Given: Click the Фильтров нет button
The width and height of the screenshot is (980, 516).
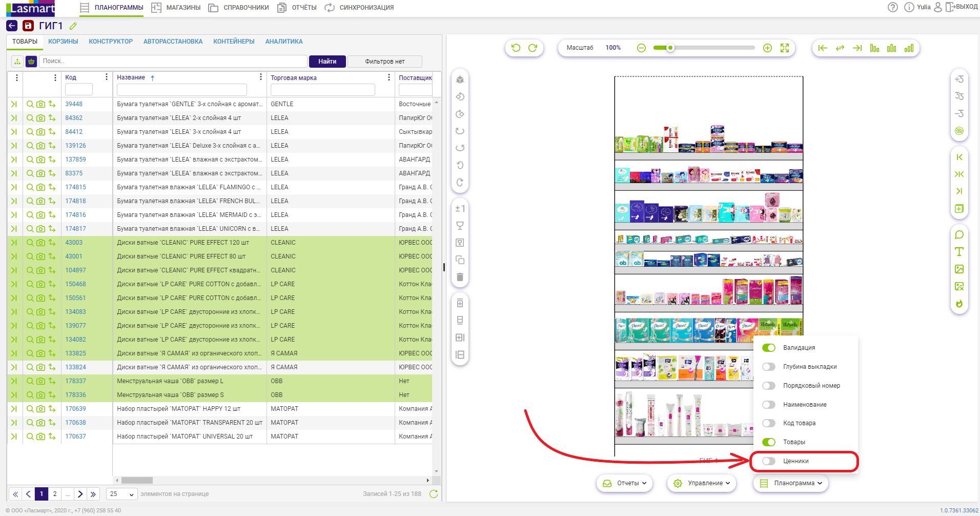Looking at the screenshot, I should click(385, 62).
